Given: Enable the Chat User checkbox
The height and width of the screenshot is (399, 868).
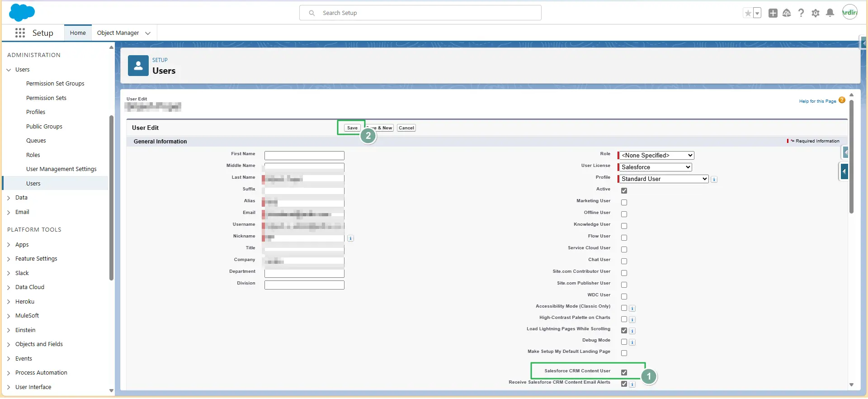Looking at the screenshot, I should tap(624, 261).
